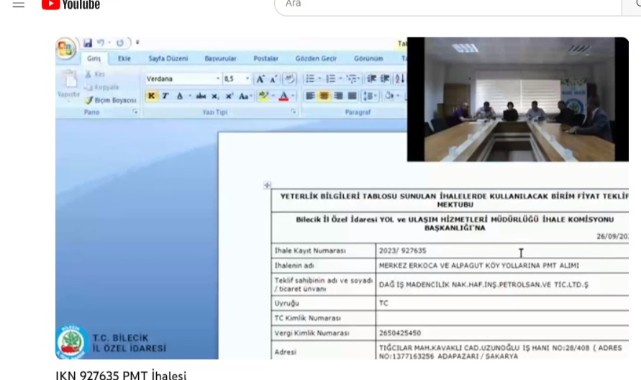641x380 pixels.
Task: Toggle underline formatting
Action: 179,96
